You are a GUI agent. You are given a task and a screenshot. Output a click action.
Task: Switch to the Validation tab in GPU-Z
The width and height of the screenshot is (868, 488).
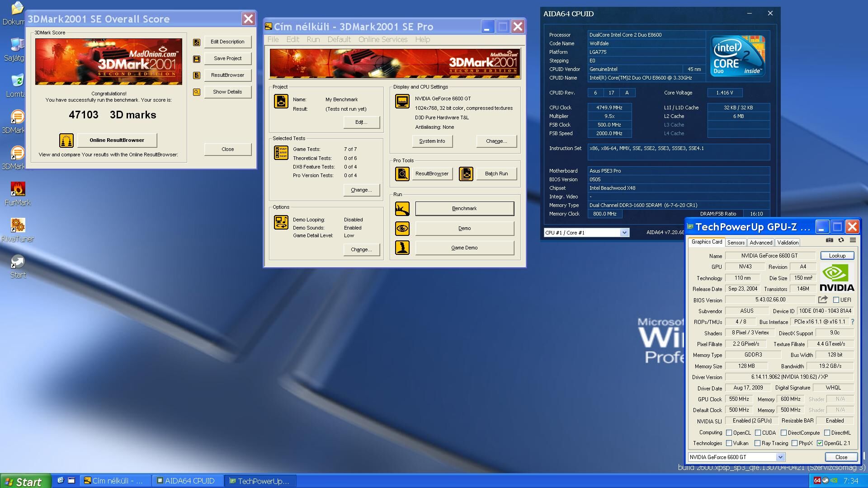click(x=788, y=243)
